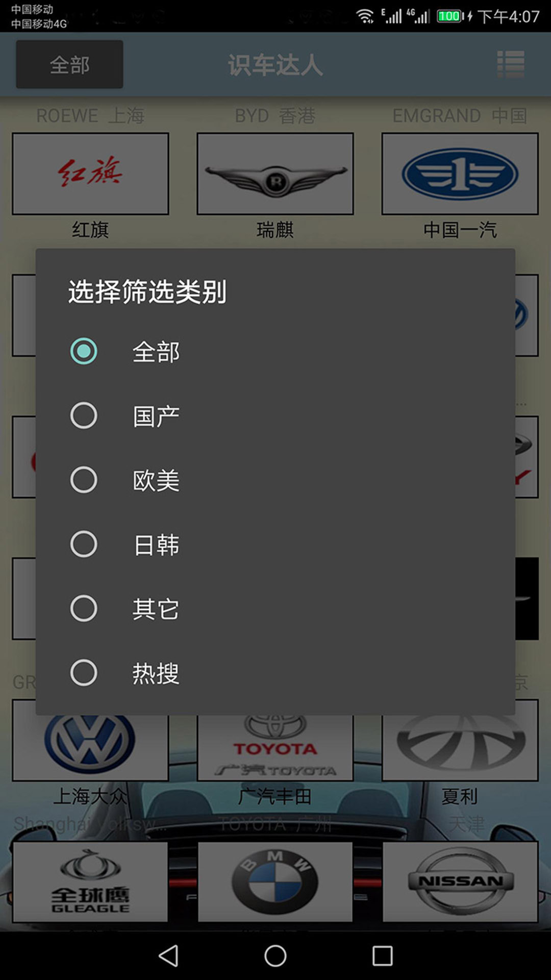Tap the Hongqi (红旗) brand logo
This screenshot has width=551, height=980.
pos(90,174)
